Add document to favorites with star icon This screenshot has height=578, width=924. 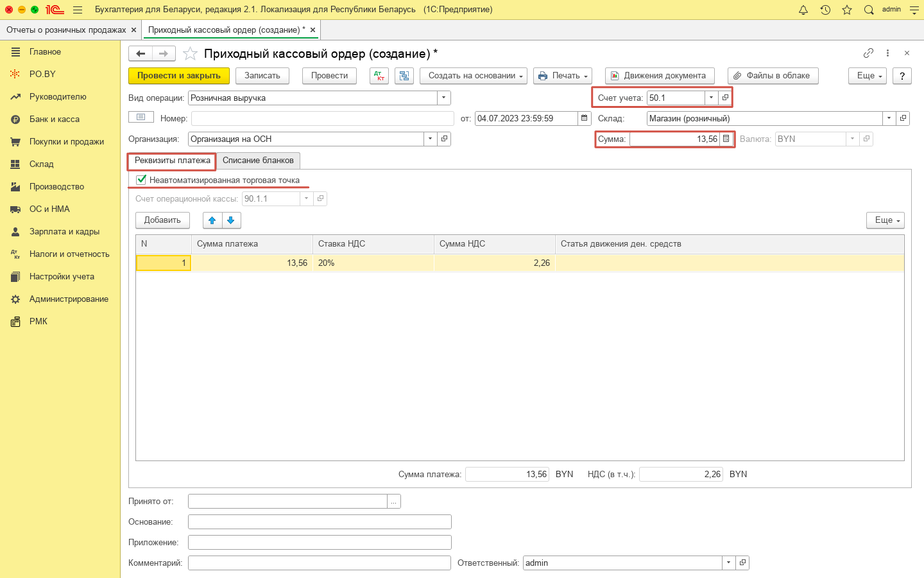[x=190, y=53]
